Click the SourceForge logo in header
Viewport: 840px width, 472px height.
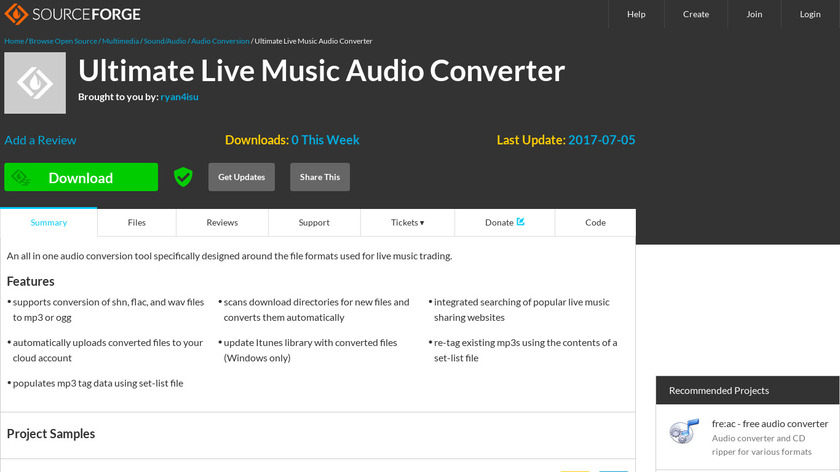pyautogui.click(x=73, y=14)
